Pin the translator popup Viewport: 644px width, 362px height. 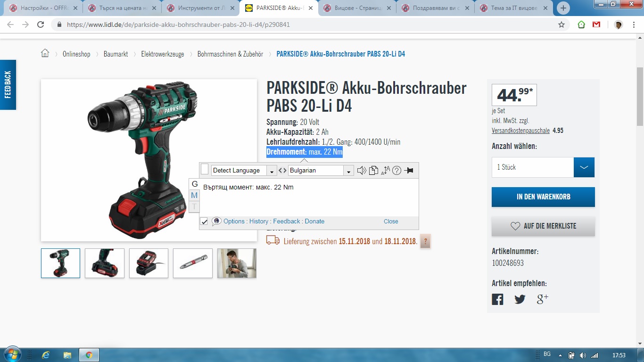(409, 171)
